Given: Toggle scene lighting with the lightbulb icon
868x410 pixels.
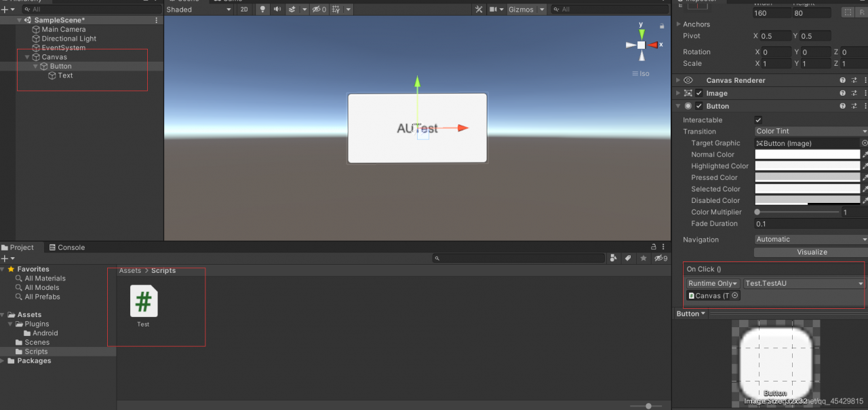Looking at the screenshot, I should (263, 10).
